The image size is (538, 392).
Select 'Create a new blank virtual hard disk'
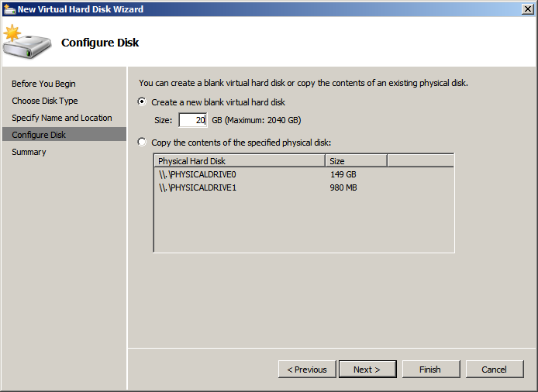[x=141, y=101]
